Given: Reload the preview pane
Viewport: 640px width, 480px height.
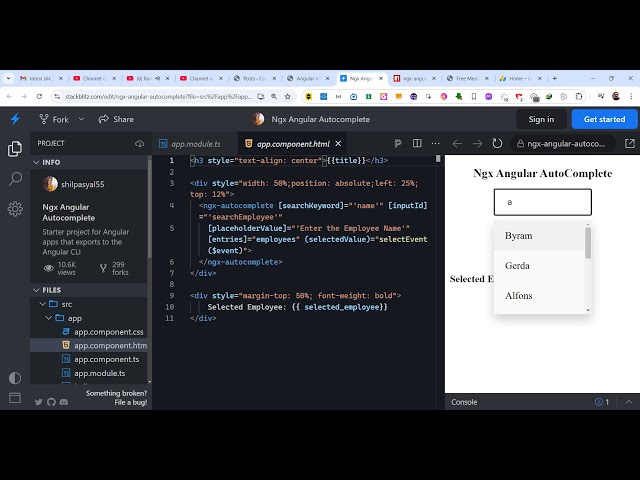Looking at the screenshot, I should (497, 144).
